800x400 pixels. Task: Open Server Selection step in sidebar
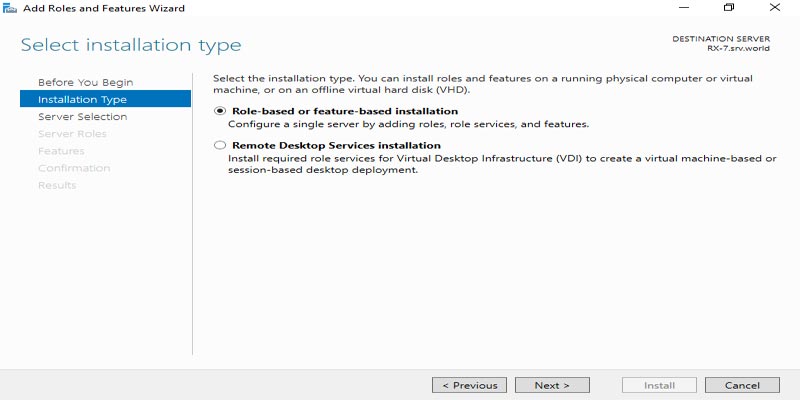point(83,116)
